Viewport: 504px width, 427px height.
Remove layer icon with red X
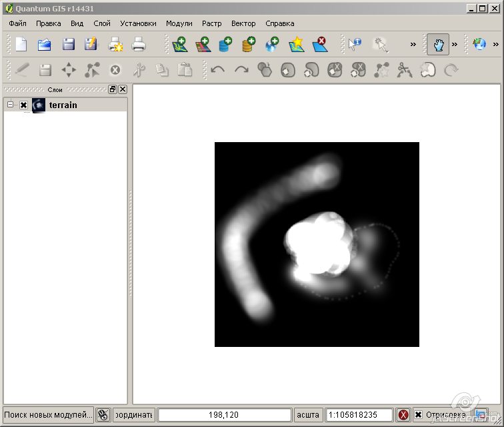(320, 44)
